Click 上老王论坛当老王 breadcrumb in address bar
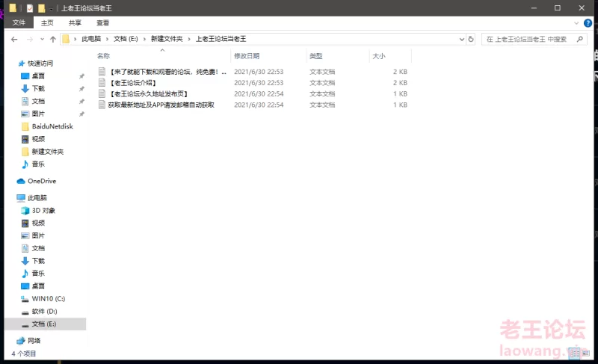598x364 pixels. 221,39
